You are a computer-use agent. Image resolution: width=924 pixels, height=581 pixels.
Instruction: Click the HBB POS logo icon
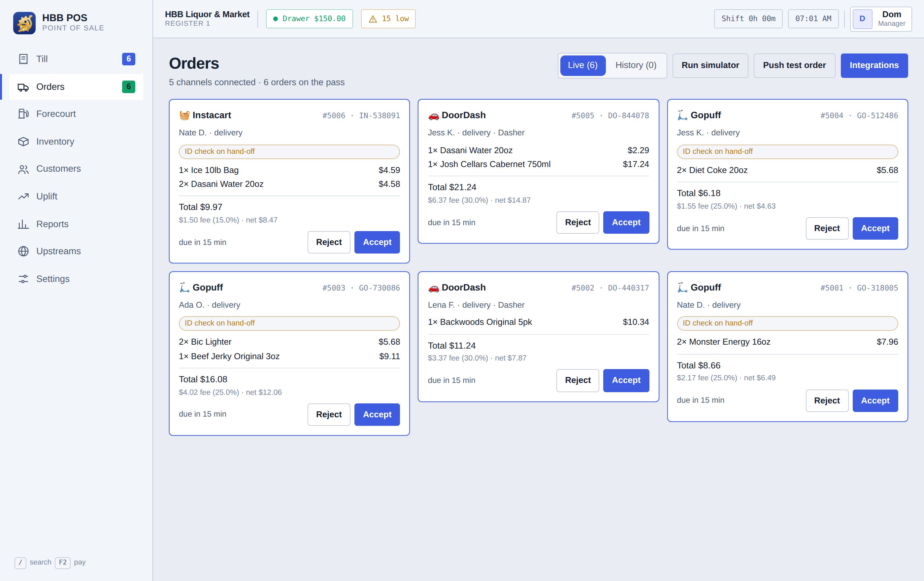click(x=24, y=23)
